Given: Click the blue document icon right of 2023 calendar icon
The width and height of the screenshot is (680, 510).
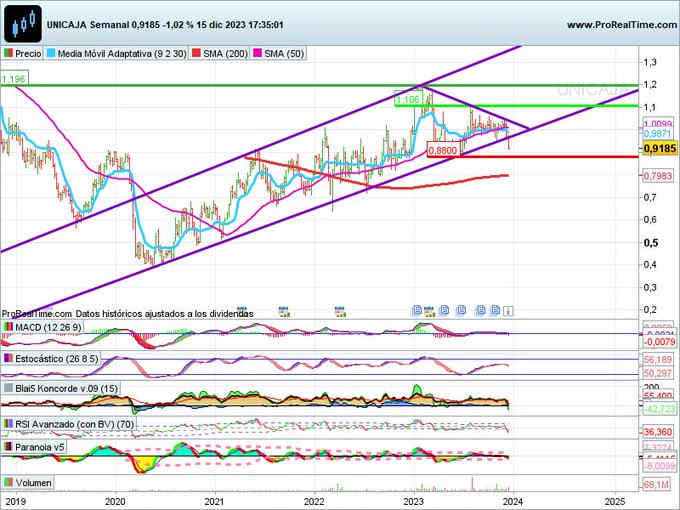Looking at the screenshot, I should (444, 310).
